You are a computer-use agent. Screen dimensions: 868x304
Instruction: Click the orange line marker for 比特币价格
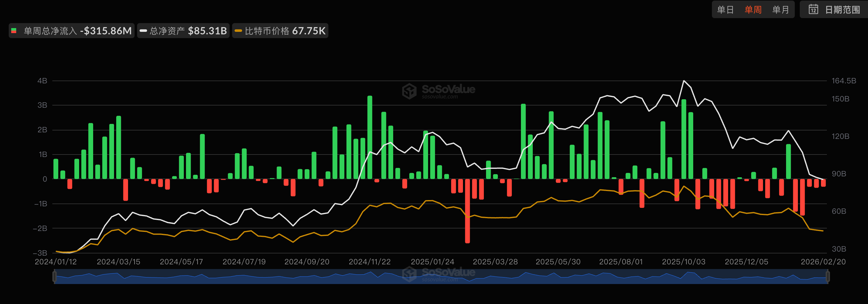[x=238, y=31]
